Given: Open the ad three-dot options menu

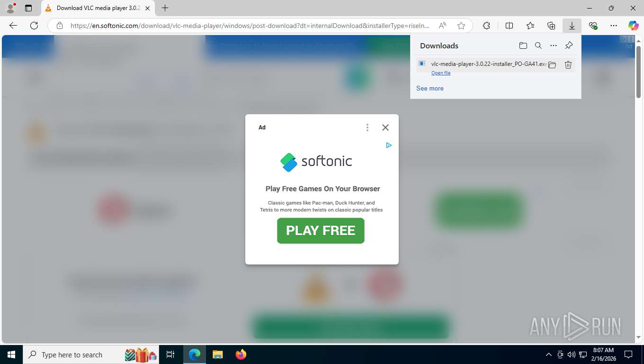Looking at the screenshot, I should (367, 127).
